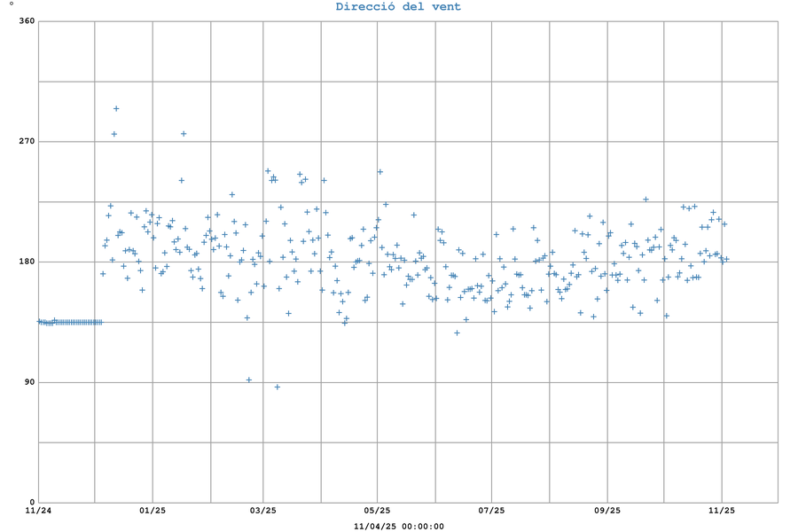Click the timestamp "11/04/25 00:00:00" below the chart
The image size is (798, 532).
click(x=398, y=526)
